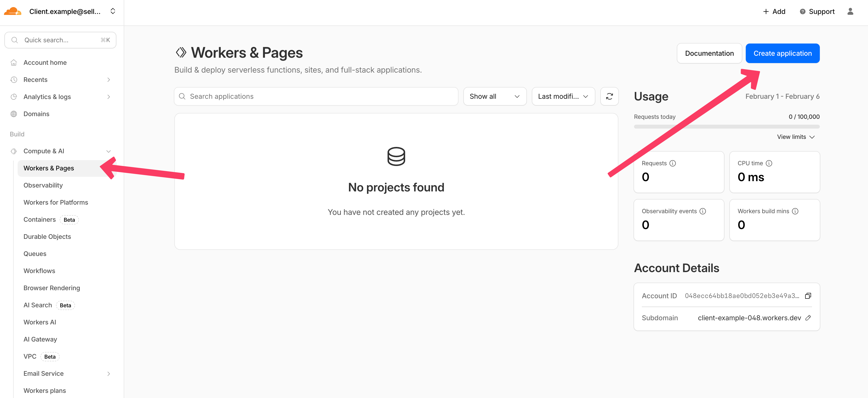Image resolution: width=868 pixels, height=398 pixels.
Task: Click the CPU time info icon
Action: (769, 164)
